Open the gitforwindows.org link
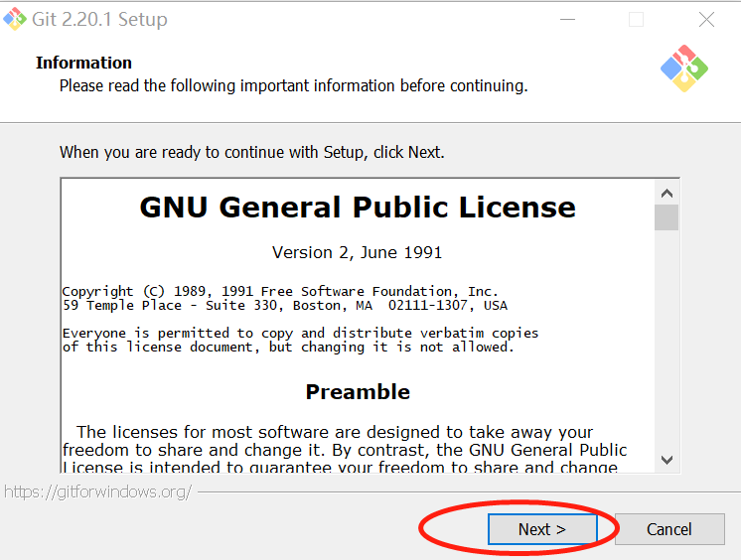The width and height of the screenshot is (741, 560). (x=97, y=491)
